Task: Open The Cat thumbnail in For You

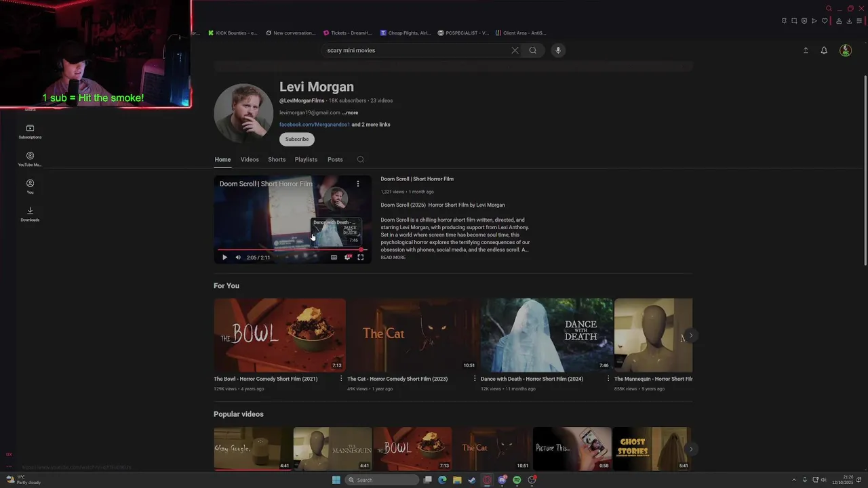Action: (x=413, y=335)
